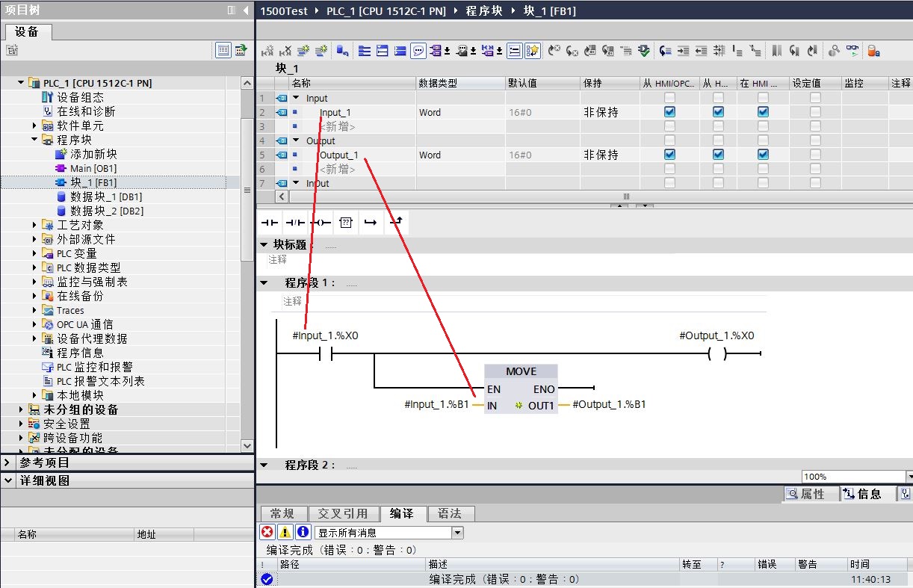913x588 pixels.
Task: Click the small icon at project tree toolbar left
Action: 12,50
